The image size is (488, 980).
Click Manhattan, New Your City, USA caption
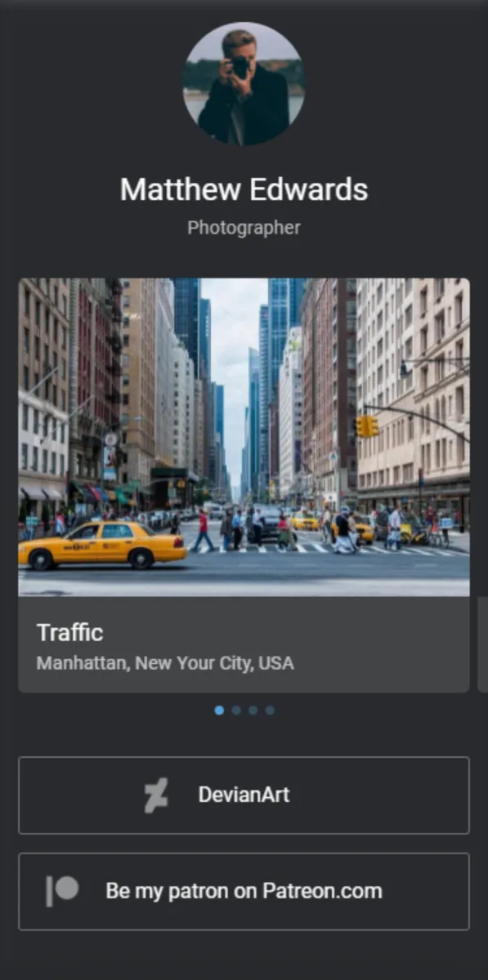click(x=165, y=662)
